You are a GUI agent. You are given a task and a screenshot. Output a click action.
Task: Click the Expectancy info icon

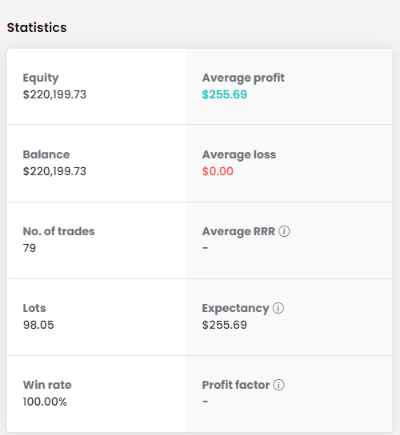tap(278, 308)
